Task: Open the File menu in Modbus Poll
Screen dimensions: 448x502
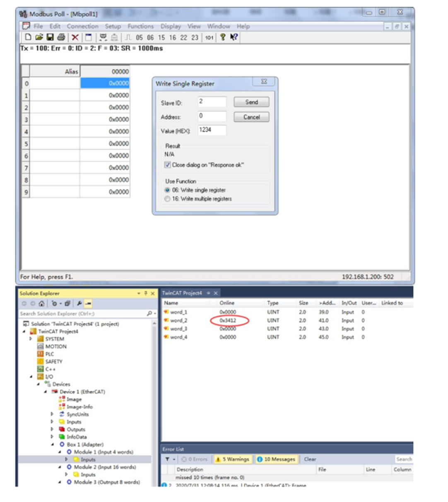Action: point(38,26)
